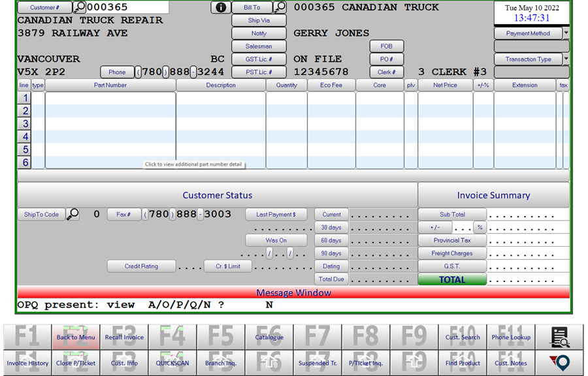The image size is (588, 376).
Task: Click the Close P/Ticket function key
Action: point(76,363)
